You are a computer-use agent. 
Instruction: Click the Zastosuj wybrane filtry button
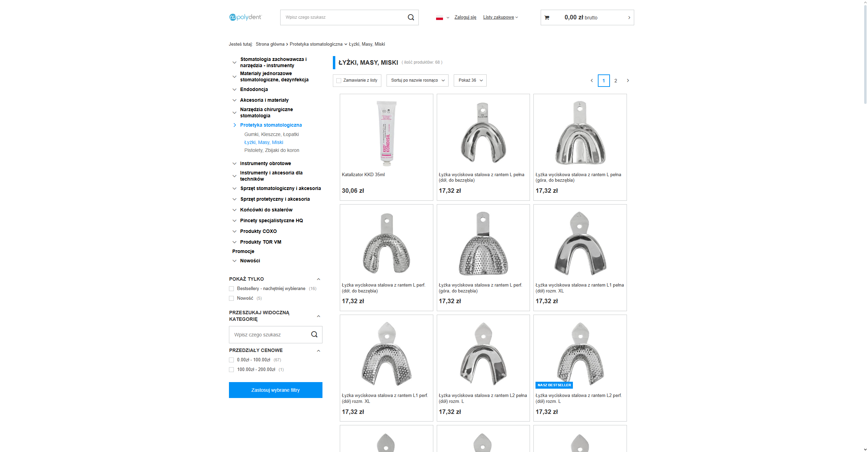275,390
